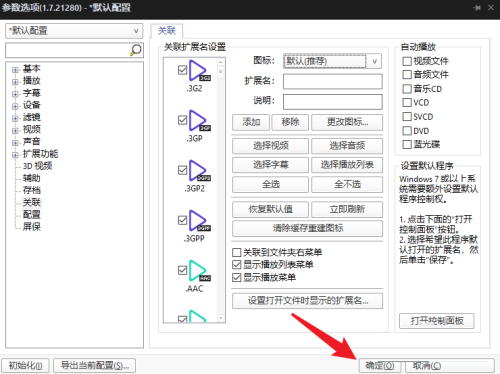Uncheck the .AAC extension checkbox
Viewport: 500px width, 374px height.
(x=182, y=270)
